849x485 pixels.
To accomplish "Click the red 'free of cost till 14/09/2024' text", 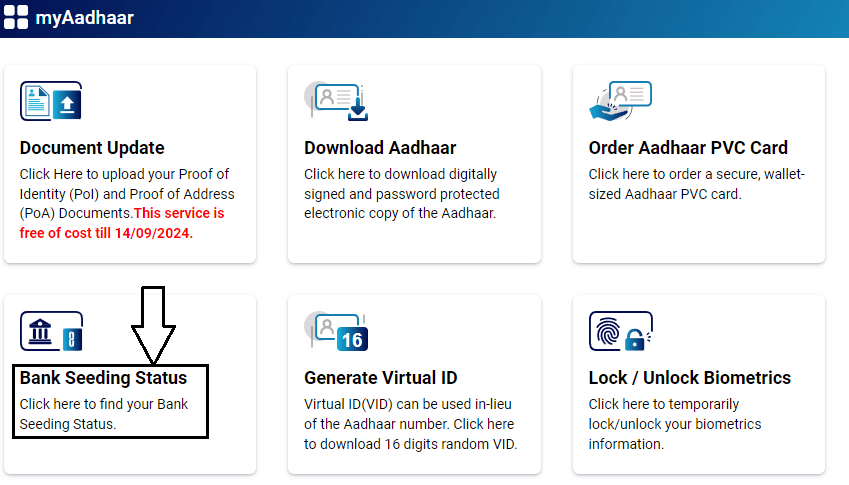I will (x=106, y=233).
